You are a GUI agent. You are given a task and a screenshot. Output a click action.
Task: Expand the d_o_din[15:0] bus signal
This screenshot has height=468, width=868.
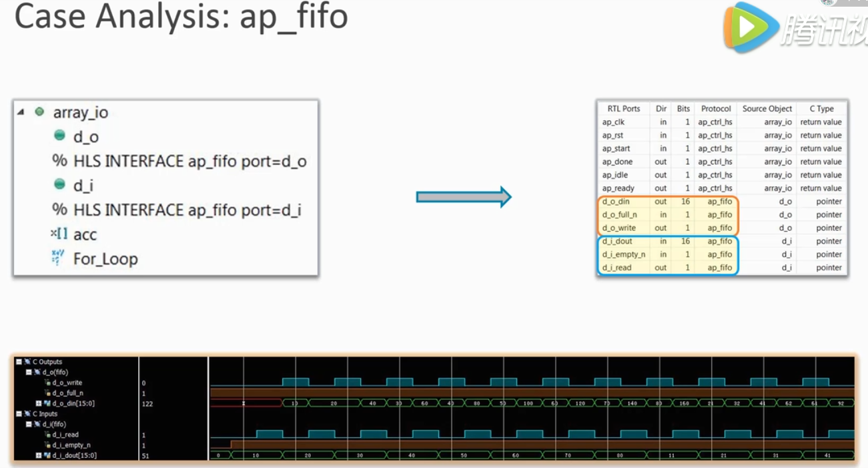(39, 403)
